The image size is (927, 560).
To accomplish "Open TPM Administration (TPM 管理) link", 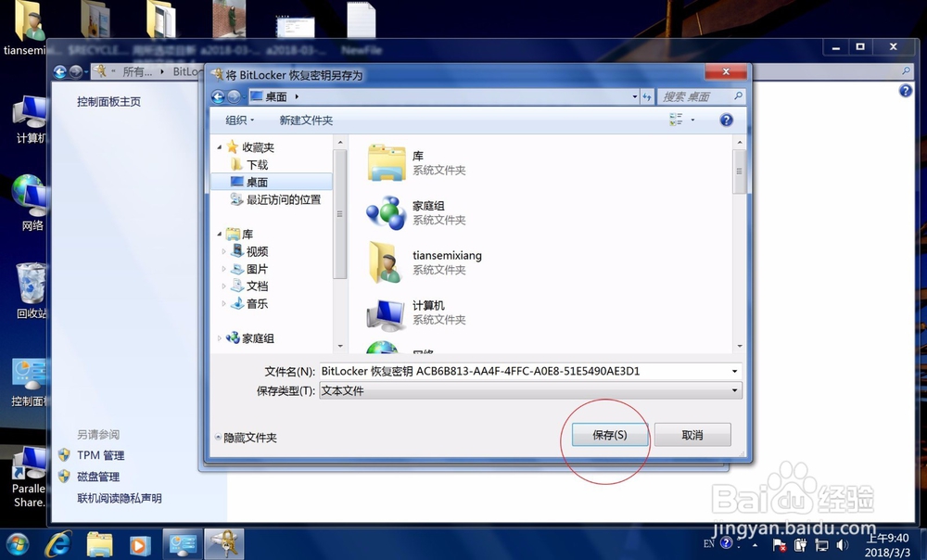I will (x=100, y=455).
